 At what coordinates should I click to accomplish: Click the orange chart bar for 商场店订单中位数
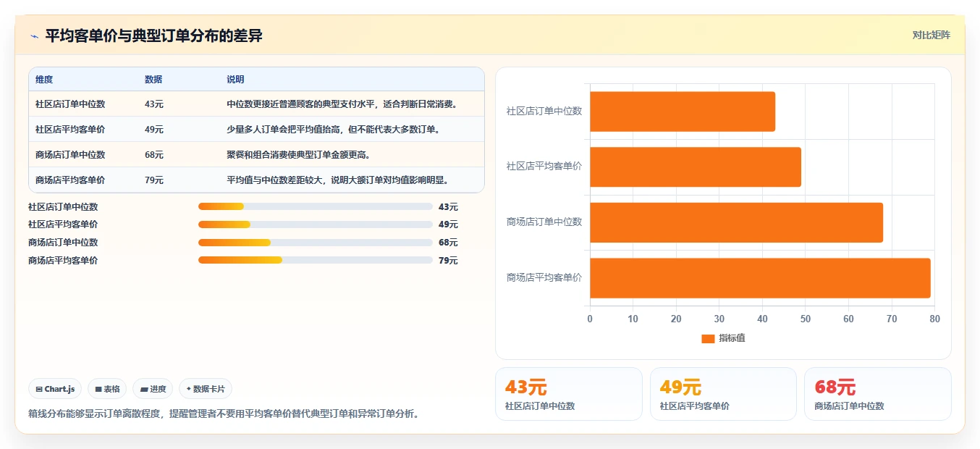tap(736, 222)
